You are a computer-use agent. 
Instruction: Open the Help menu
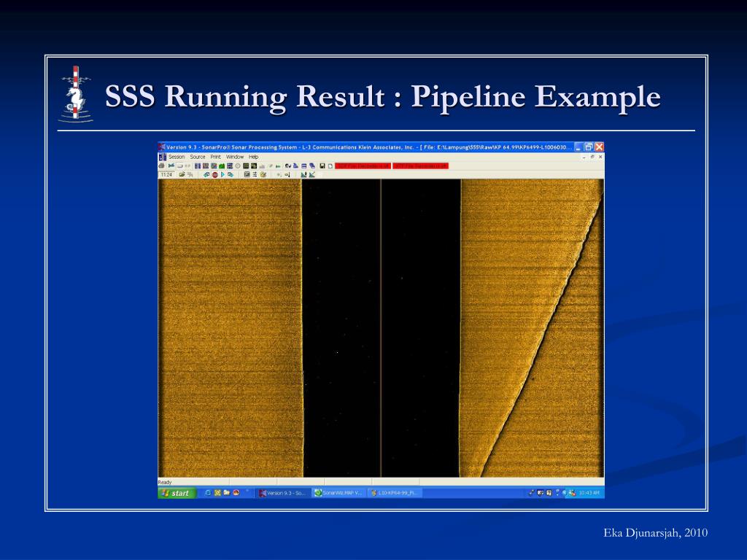(x=253, y=157)
